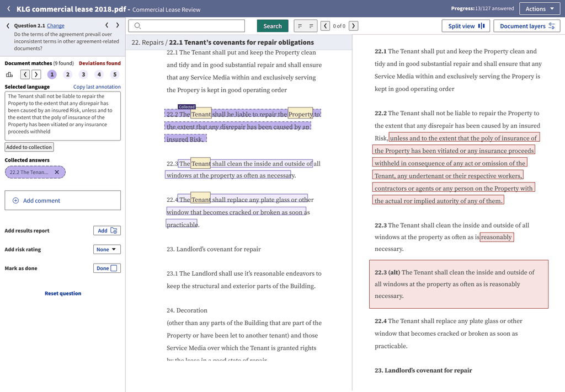Select the left-aligned list view icon
This screenshot has height=392, width=565.
click(x=300, y=26)
